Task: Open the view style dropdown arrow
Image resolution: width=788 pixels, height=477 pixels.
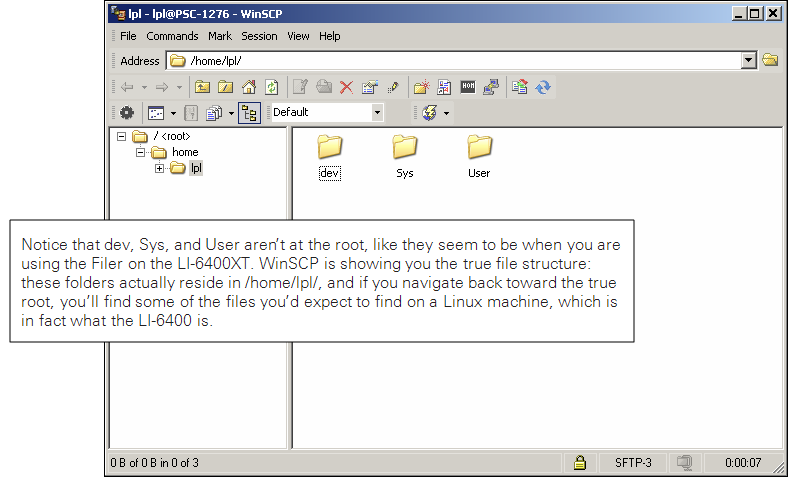Action: coord(173,113)
